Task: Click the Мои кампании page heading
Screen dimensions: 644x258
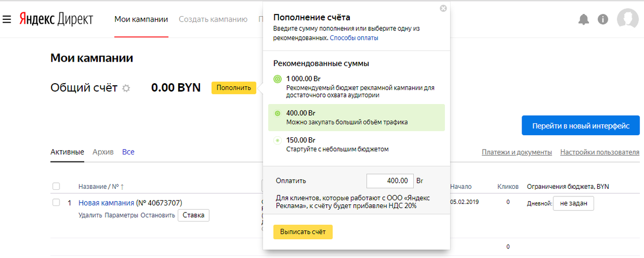Action: pyautogui.click(x=92, y=58)
